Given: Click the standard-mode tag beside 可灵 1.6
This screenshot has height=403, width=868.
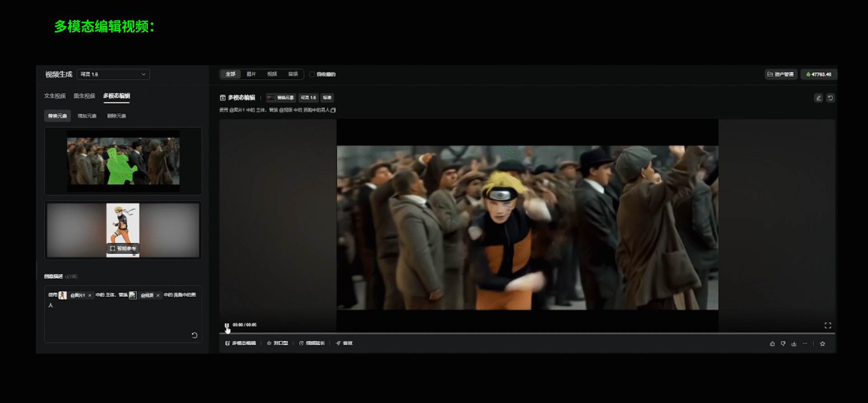Looking at the screenshot, I should [x=327, y=98].
